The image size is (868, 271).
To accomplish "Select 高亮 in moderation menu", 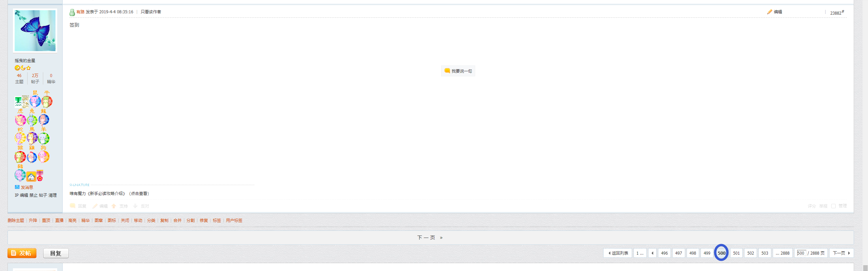I will 72,221.
